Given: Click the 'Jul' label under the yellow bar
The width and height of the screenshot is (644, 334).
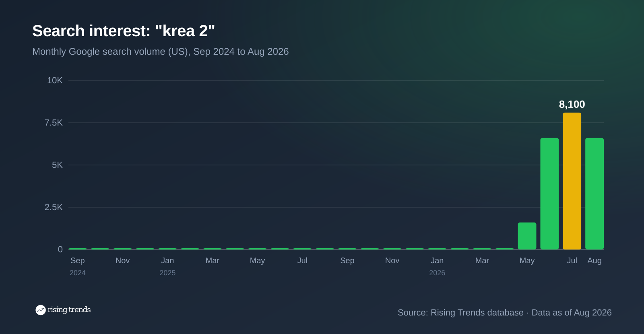Looking at the screenshot, I should [572, 260].
